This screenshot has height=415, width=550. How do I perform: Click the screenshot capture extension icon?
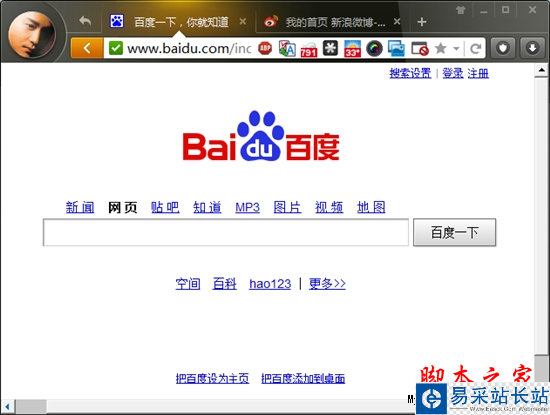[x=396, y=48]
